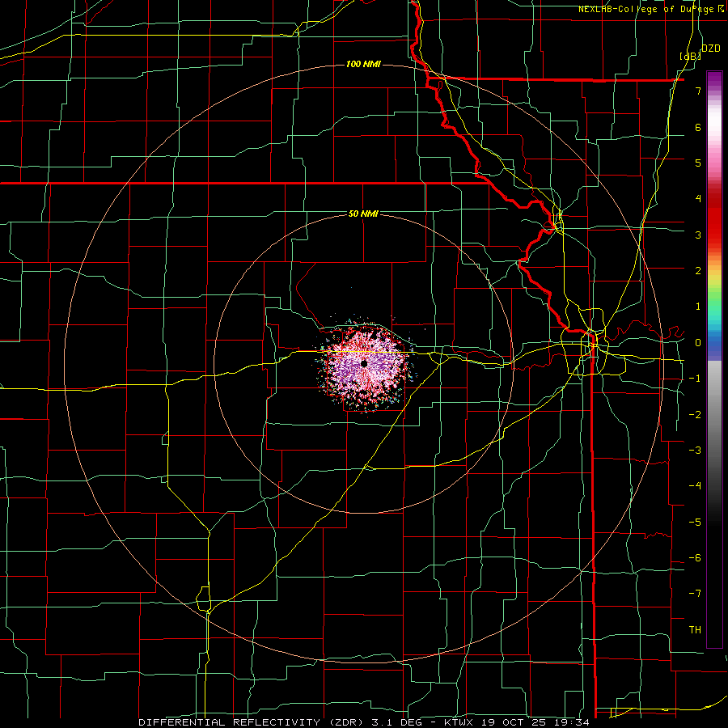728x728 pixels.
Task: Click the legend value -2
Action: pos(696,414)
